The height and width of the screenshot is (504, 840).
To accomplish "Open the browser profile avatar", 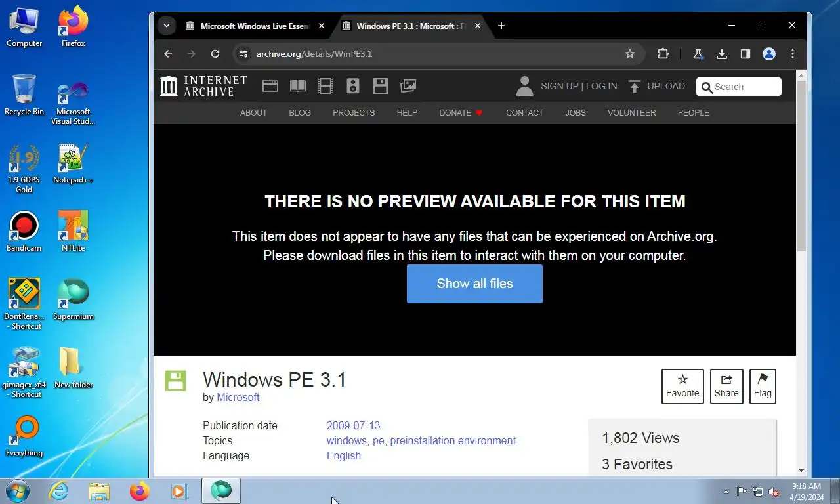I will [x=769, y=54].
